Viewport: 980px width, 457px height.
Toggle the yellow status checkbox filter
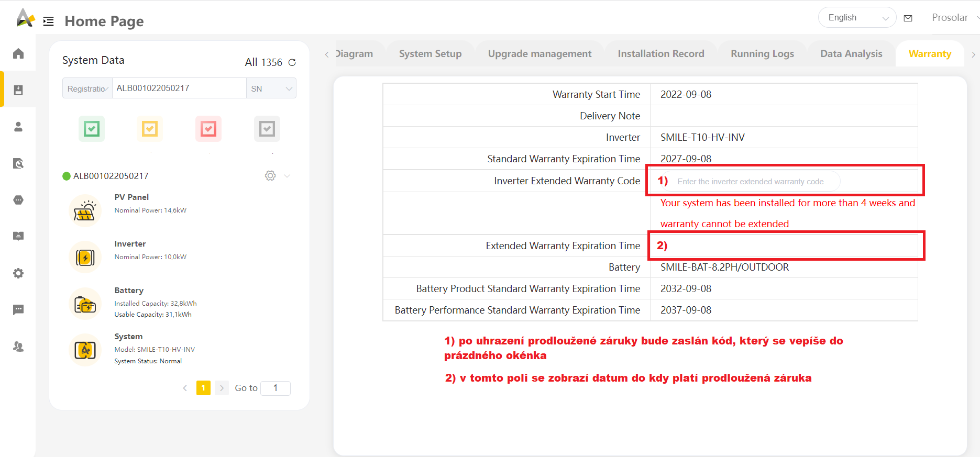click(x=150, y=129)
